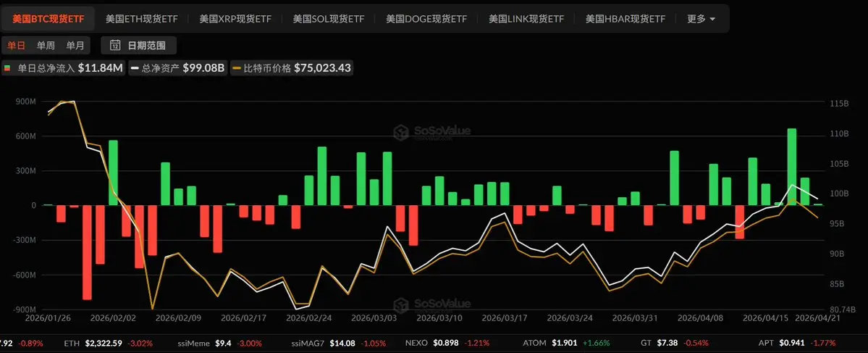The width and height of the screenshot is (868, 353).
Task: Switch to 单周 weekly interval
Action: 46,46
